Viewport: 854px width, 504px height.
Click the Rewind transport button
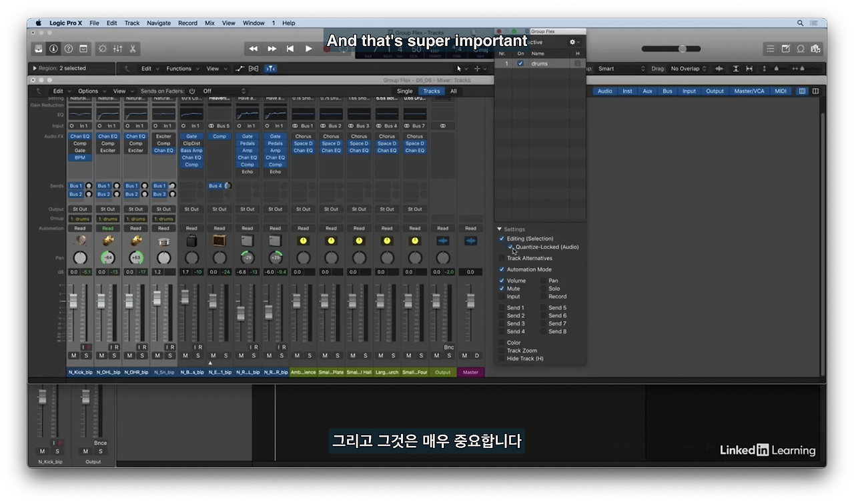coord(254,49)
